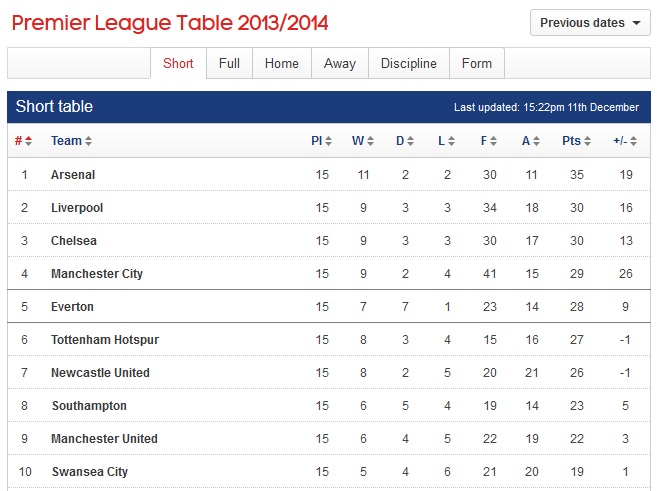The width and height of the screenshot is (657, 491).
Task: Switch to the Full table tab
Action: pyautogui.click(x=229, y=63)
